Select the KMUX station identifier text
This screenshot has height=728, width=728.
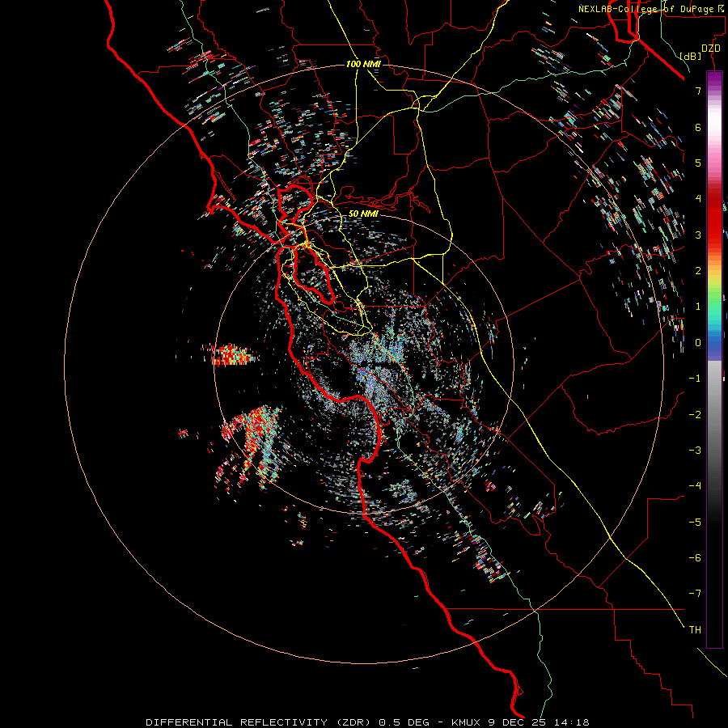467,722
